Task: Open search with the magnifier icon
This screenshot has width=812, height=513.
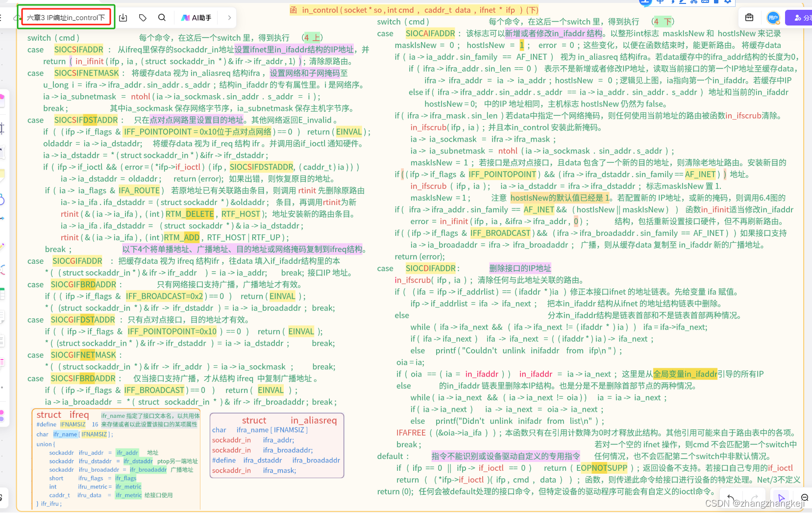Action: click(x=162, y=18)
